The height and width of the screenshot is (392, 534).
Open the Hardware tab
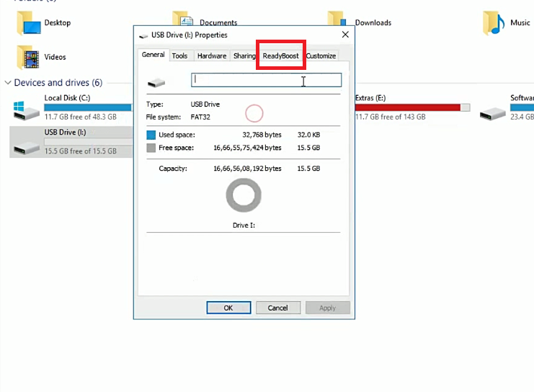tap(212, 56)
